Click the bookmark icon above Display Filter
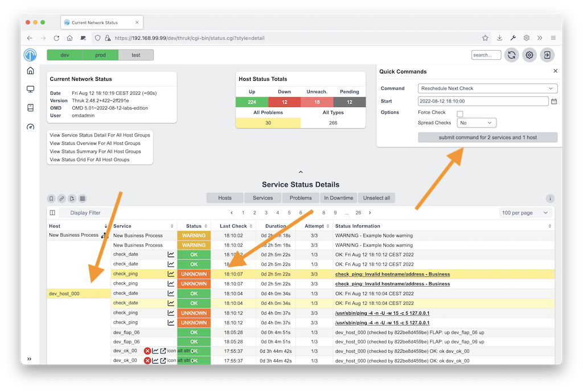 [51, 199]
